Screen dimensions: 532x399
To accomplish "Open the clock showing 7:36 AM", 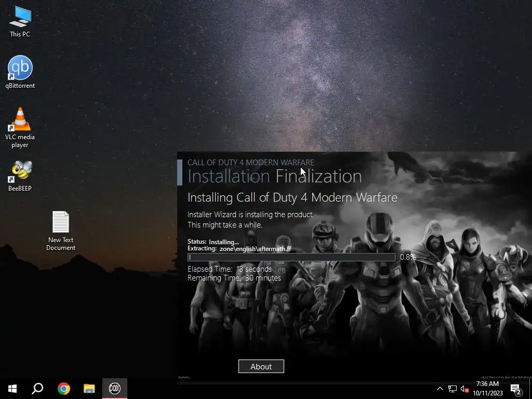I will 487,389.
